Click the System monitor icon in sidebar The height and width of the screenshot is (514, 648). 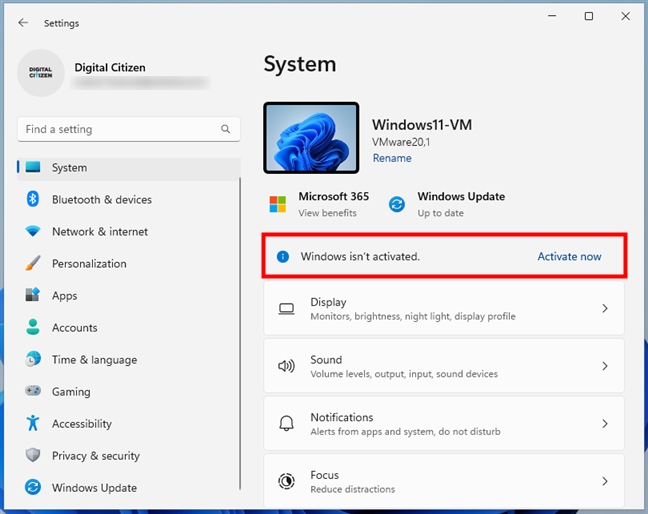click(33, 167)
